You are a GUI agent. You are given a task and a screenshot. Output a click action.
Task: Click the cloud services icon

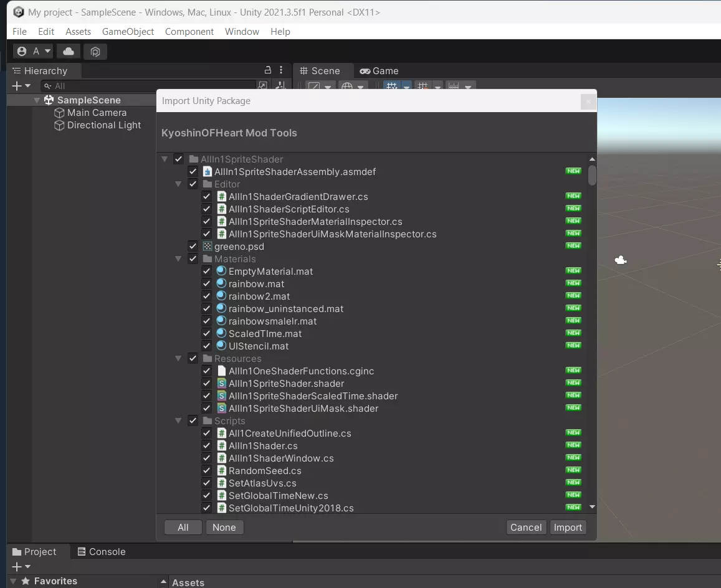click(x=69, y=52)
